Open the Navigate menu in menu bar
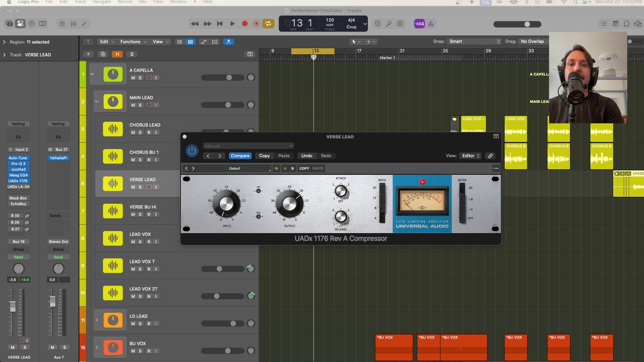644x362 pixels. tap(102, 2)
